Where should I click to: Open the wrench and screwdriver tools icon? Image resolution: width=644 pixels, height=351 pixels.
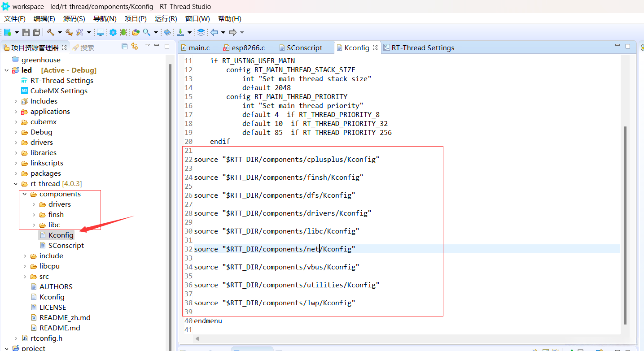point(80,32)
